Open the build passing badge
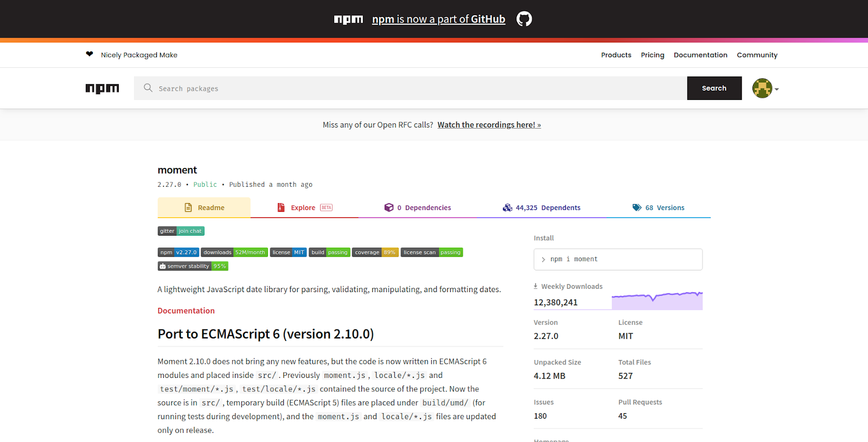Viewport: 868px width, 442px height. click(x=329, y=252)
